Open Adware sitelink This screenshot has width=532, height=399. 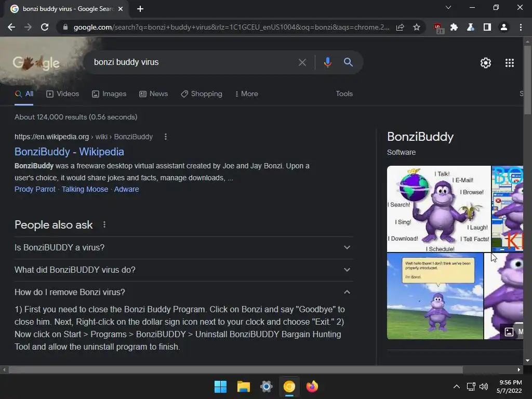(127, 189)
